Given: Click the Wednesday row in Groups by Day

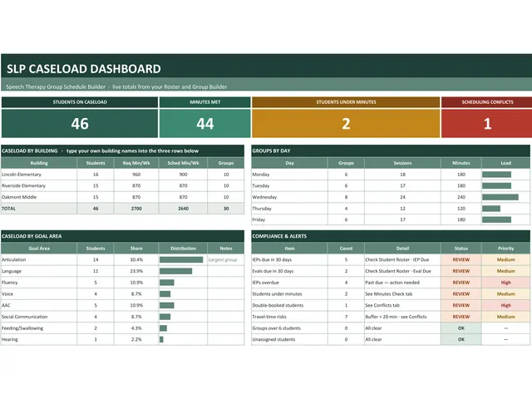Looking at the screenshot, I should [391, 197].
